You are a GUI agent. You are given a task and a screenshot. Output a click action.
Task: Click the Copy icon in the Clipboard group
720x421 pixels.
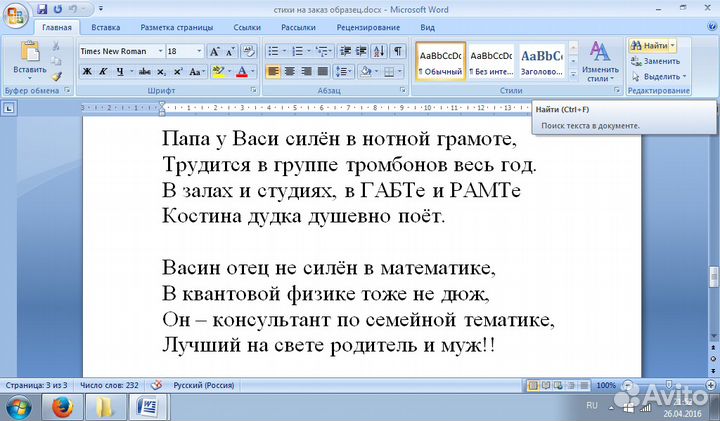coord(56,61)
